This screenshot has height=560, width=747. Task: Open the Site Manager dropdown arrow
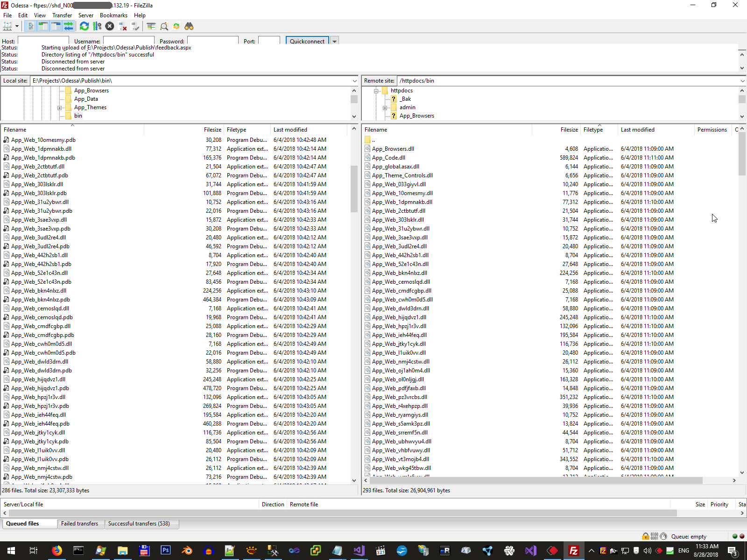[x=17, y=26]
